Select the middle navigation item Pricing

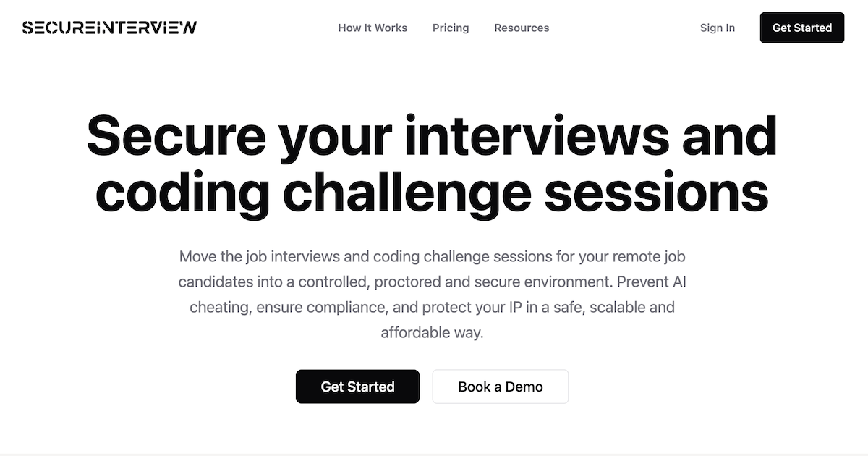coord(451,28)
